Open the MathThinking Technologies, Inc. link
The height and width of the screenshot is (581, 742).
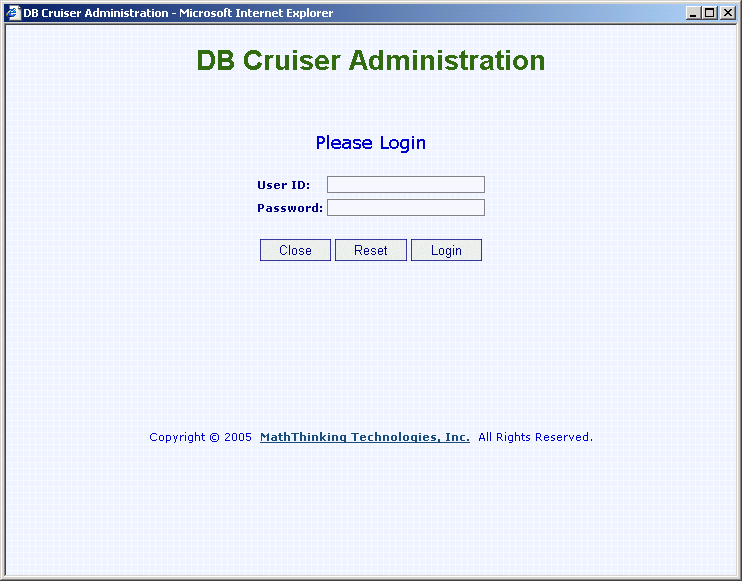coord(364,437)
